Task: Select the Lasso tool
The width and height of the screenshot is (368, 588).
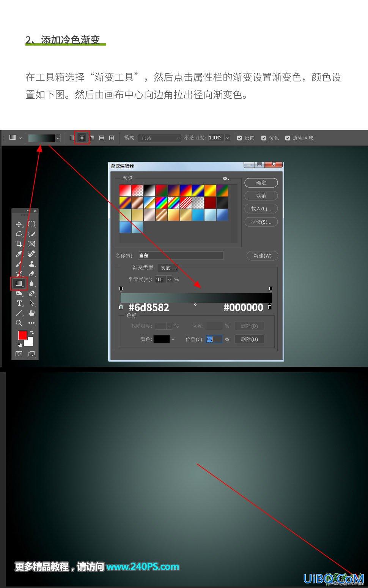Action: pyautogui.click(x=19, y=234)
